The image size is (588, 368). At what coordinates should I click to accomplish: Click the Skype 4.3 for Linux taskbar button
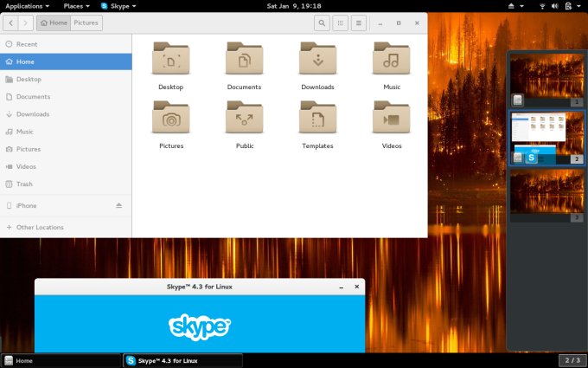click(x=182, y=360)
